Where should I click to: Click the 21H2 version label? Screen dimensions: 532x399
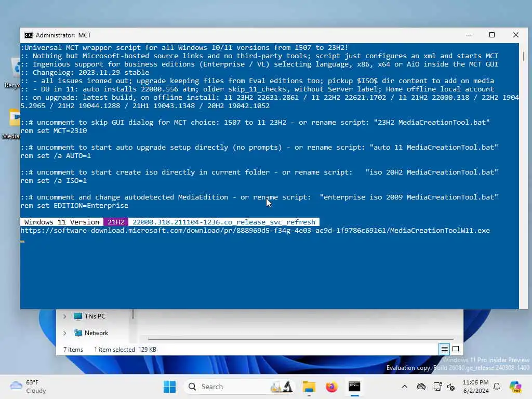tap(116, 222)
